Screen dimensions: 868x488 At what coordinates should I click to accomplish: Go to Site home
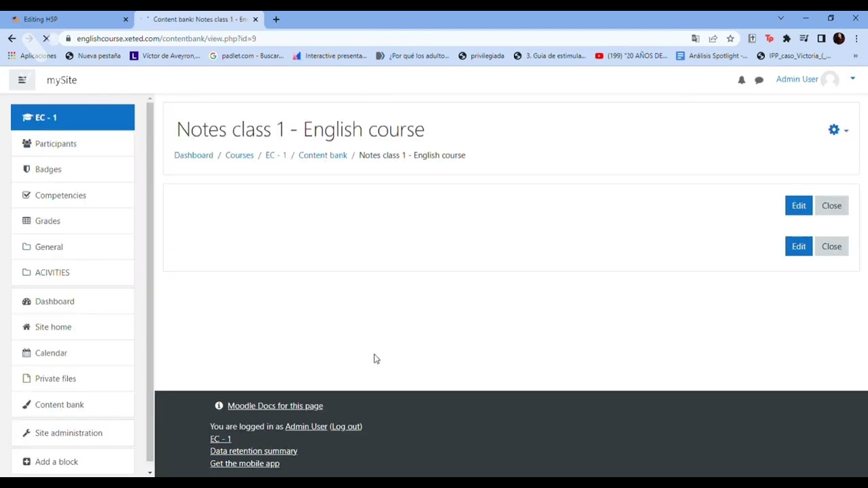(73, 327)
